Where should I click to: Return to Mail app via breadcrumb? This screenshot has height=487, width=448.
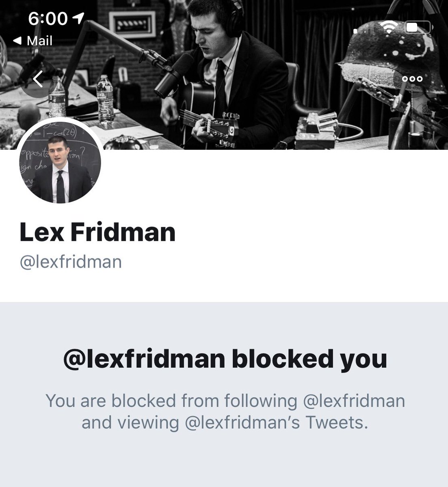pos(32,41)
